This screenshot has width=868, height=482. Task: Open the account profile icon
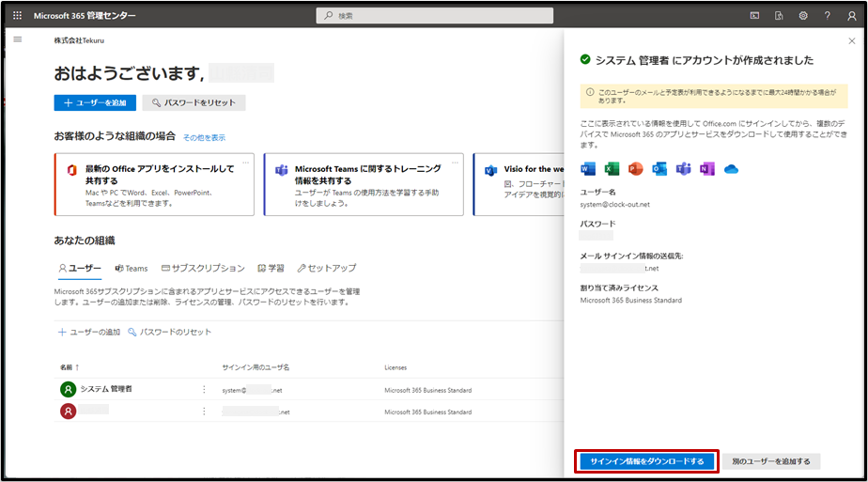tap(851, 15)
